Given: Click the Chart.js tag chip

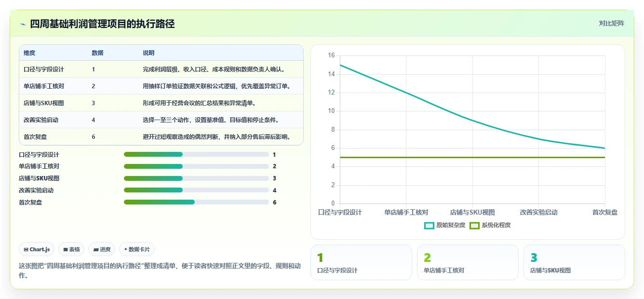Looking at the screenshot, I should coord(37,249).
